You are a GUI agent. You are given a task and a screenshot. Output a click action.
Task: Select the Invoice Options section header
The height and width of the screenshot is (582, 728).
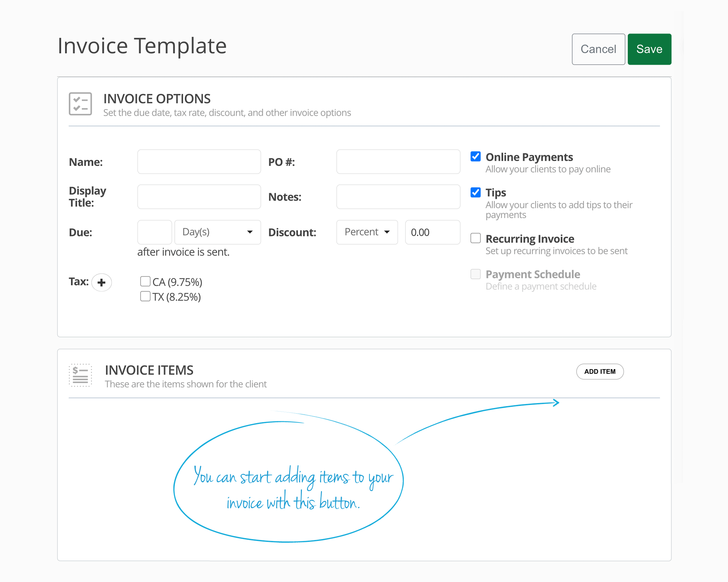point(157,98)
